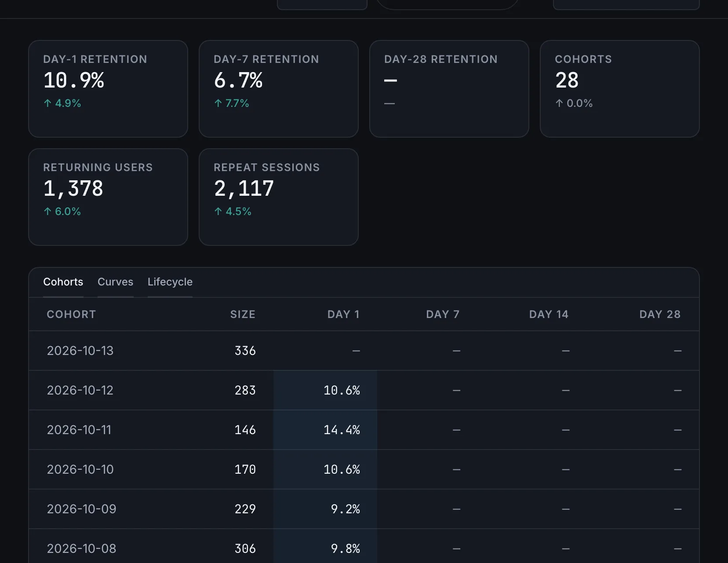Select the Day-28 Retention card
Screen dimensions: 728x563
pyautogui.click(x=449, y=89)
